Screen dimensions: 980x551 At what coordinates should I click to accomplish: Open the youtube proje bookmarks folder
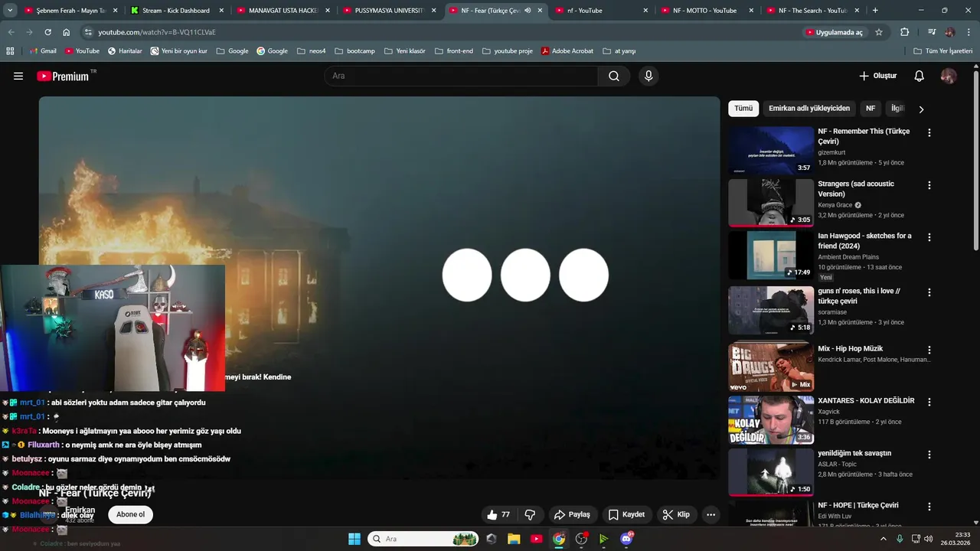tap(508, 51)
